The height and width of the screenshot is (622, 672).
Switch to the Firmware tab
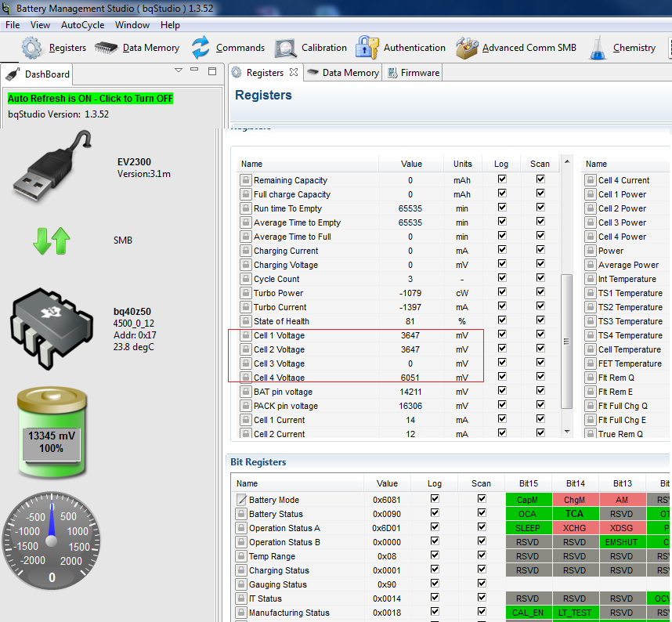point(414,72)
